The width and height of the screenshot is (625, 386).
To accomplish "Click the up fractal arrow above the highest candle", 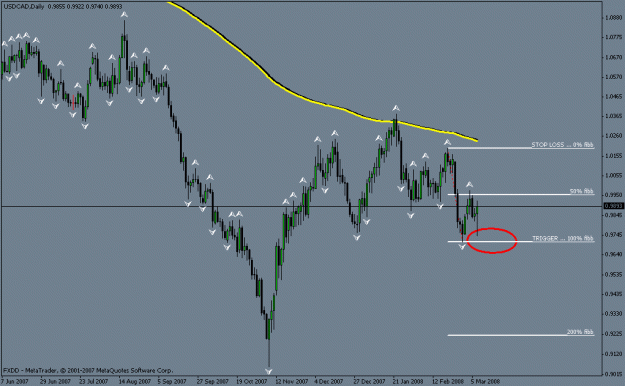I will pos(124,15).
